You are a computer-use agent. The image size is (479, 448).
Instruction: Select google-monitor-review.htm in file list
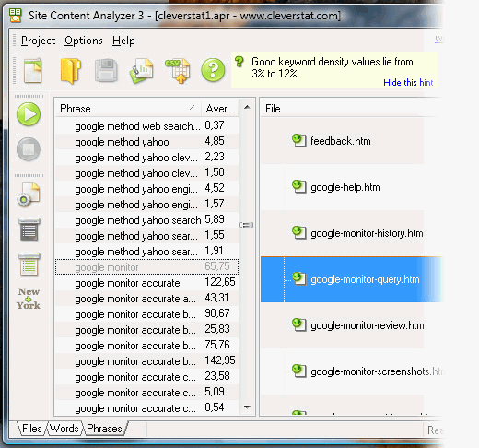pos(367,325)
